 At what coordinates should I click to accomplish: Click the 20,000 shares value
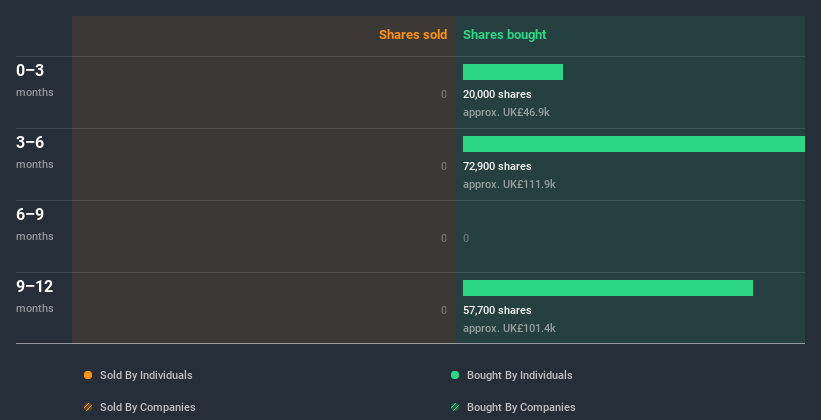coord(497,94)
